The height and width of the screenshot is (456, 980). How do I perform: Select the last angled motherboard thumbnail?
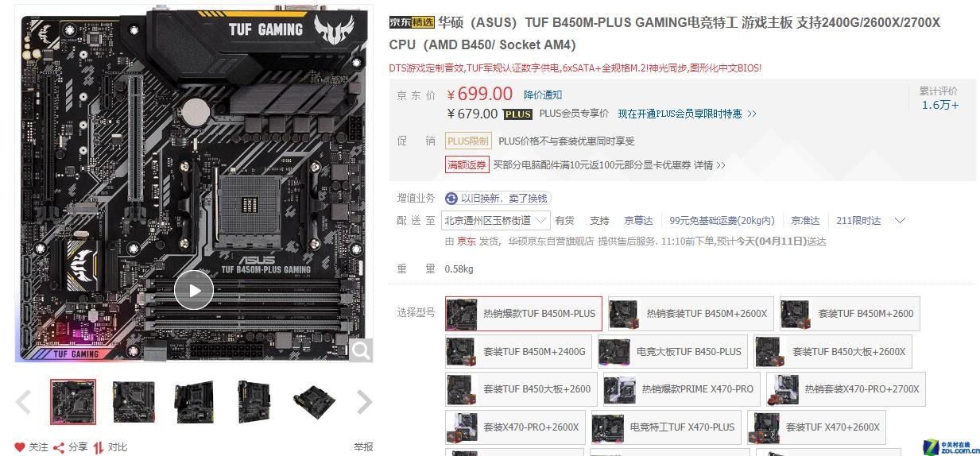point(314,402)
